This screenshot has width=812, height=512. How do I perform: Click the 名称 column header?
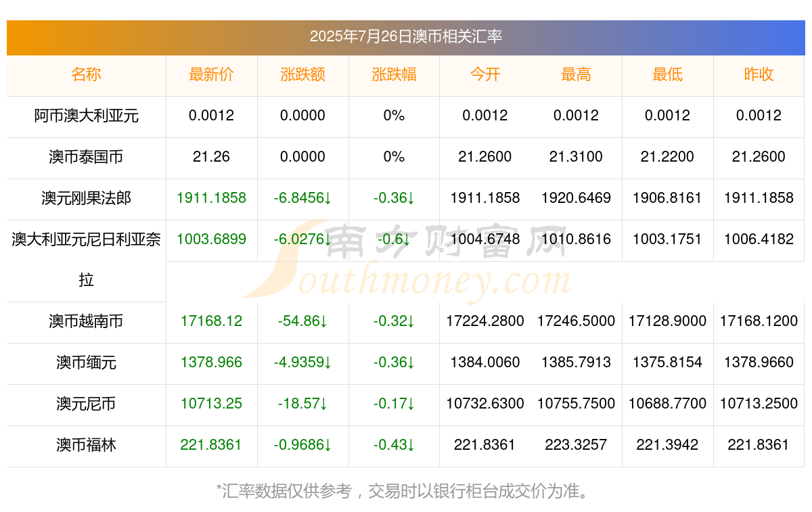coord(86,74)
